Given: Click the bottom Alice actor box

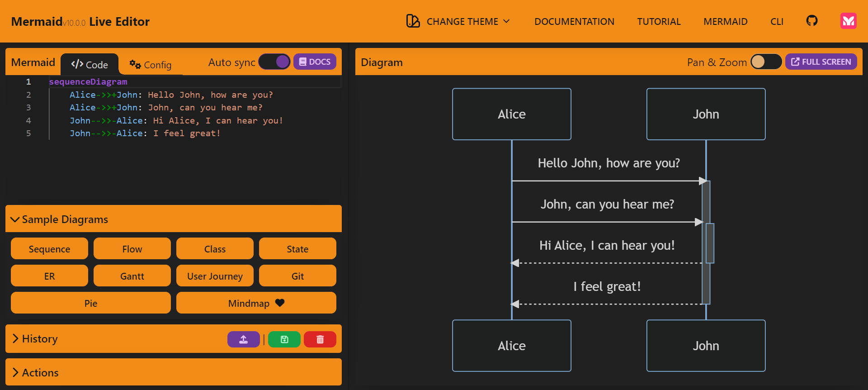Looking at the screenshot, I should point(512,346).
